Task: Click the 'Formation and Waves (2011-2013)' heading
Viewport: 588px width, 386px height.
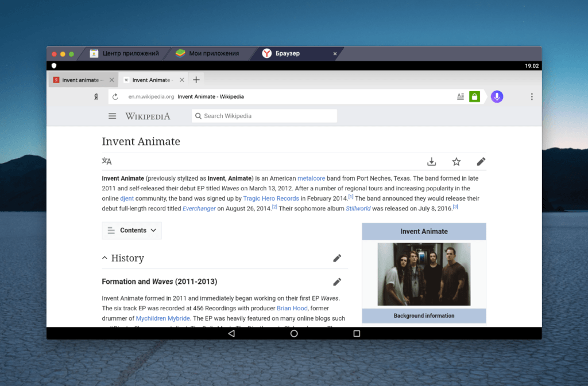Action: click(x=160, y=282)
